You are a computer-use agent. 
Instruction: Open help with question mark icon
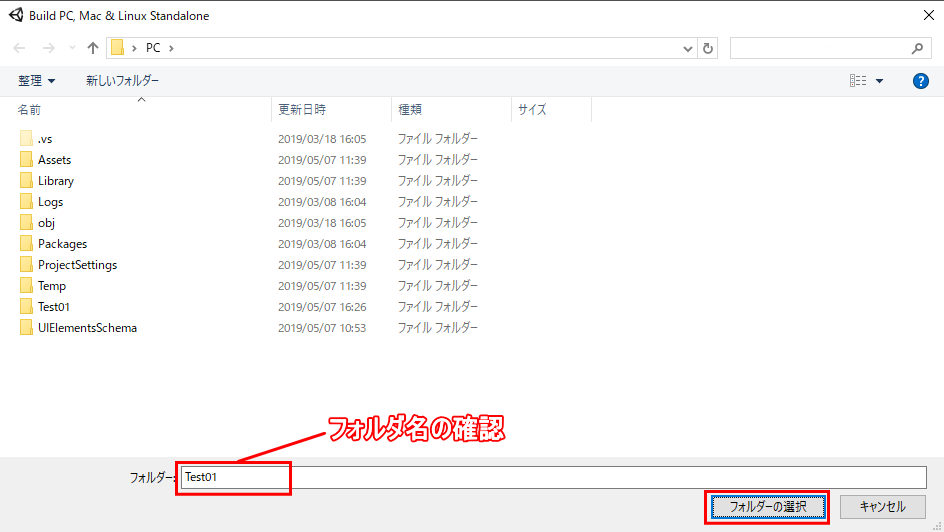921,81
